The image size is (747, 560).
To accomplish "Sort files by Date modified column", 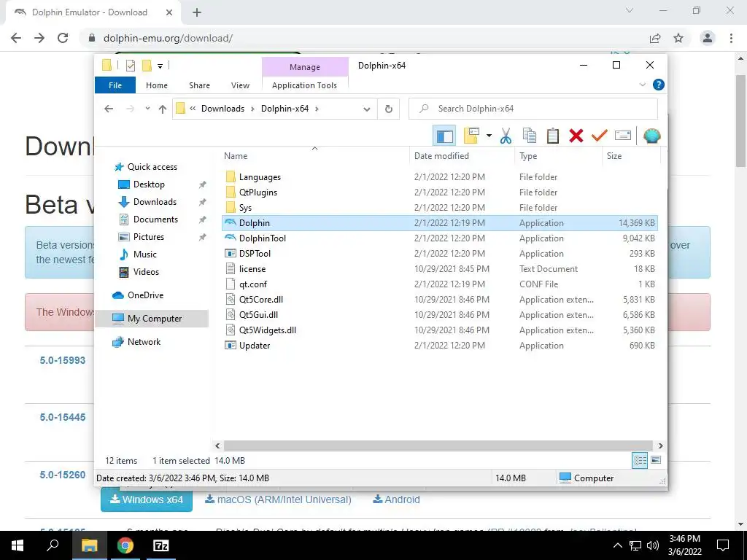I will coord(462,156).
